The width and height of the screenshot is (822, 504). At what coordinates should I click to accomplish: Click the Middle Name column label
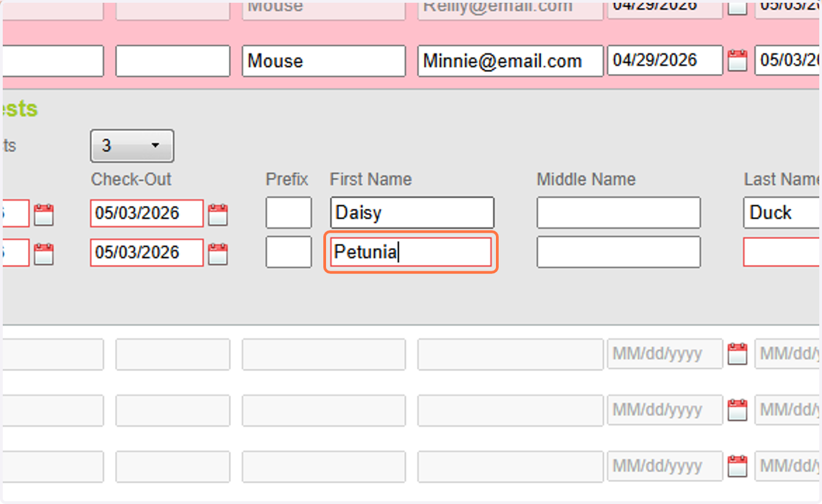point(586,179)
